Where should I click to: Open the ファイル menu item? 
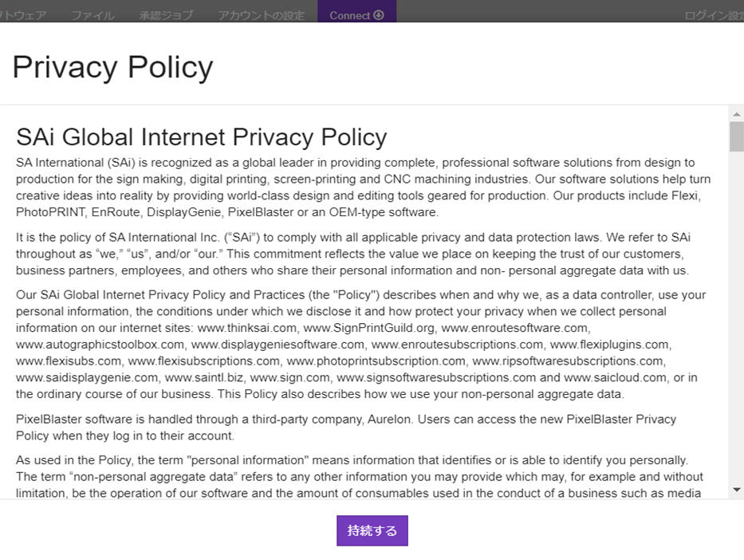[93, 15]
